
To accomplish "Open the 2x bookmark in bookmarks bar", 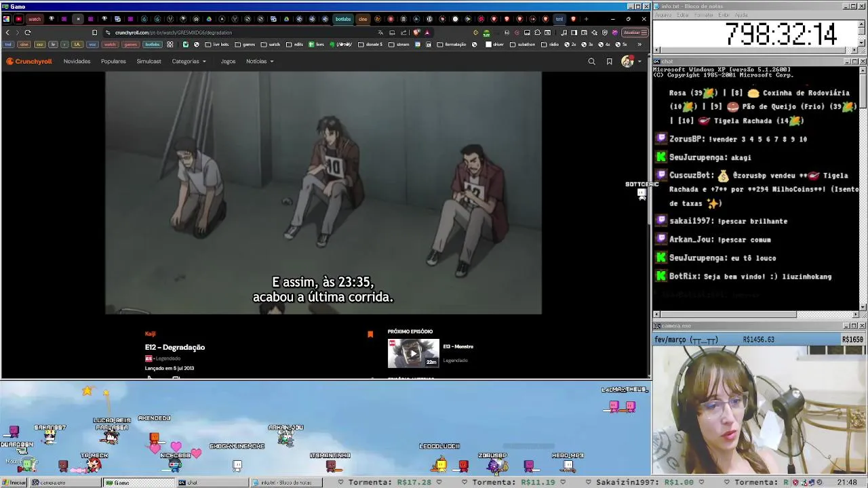I will coord(570,45).
